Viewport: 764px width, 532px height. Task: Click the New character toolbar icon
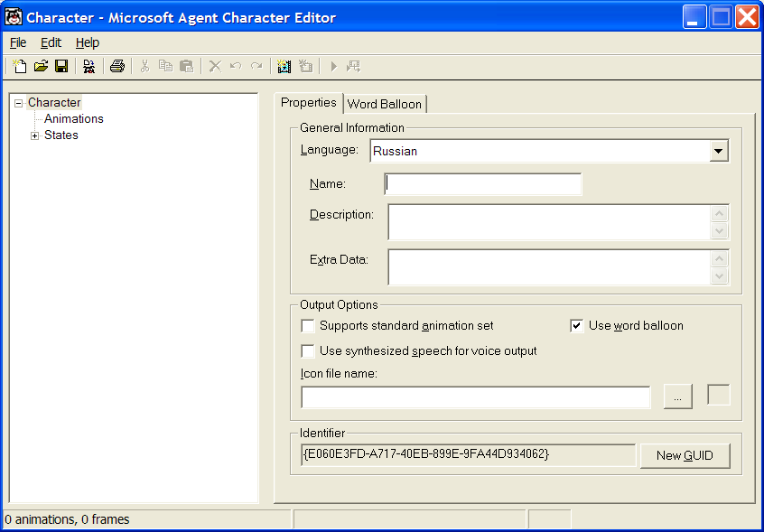pyautogui.click(x=20, y=66)
